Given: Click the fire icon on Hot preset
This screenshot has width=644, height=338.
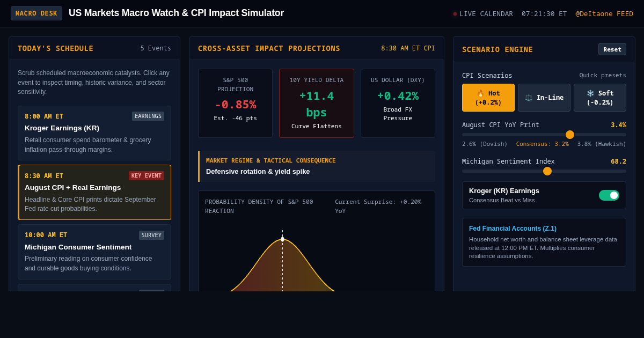Looking at the screenshot, I should (480, 93).
